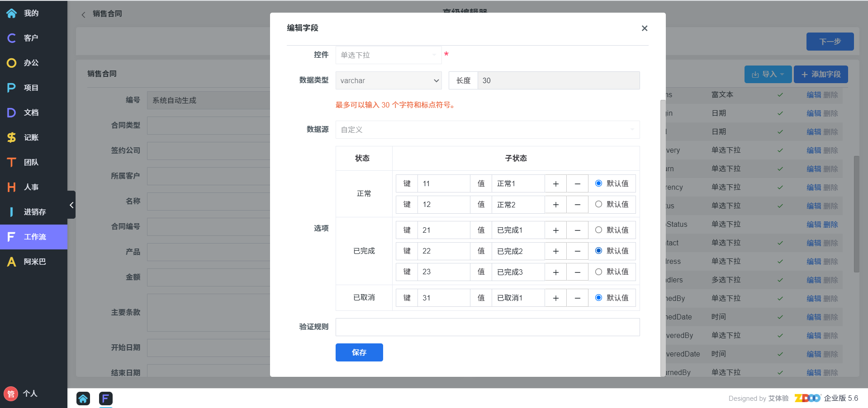Add a row after key 22 entry
868x408 pixels.
[x=555, y=251]
